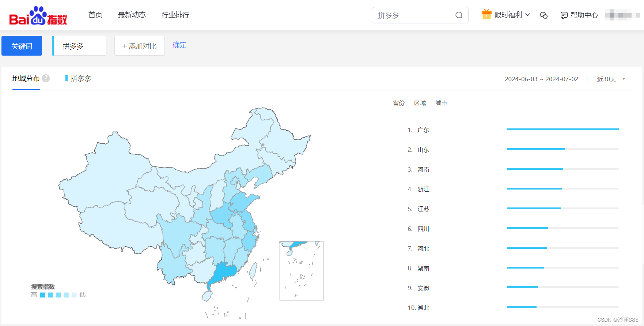Click the 江苏 row in the ranking
Screen dimensions: 644x326
513,209
